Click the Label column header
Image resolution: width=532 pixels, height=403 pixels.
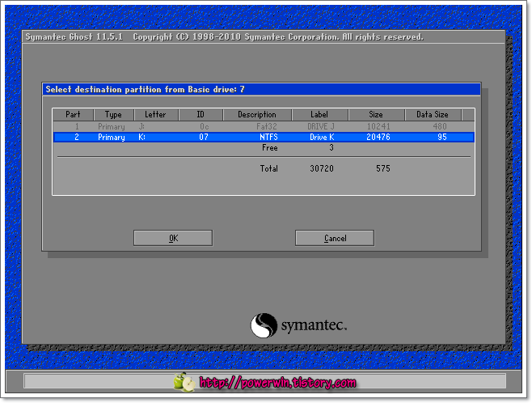tap(319, 115)
